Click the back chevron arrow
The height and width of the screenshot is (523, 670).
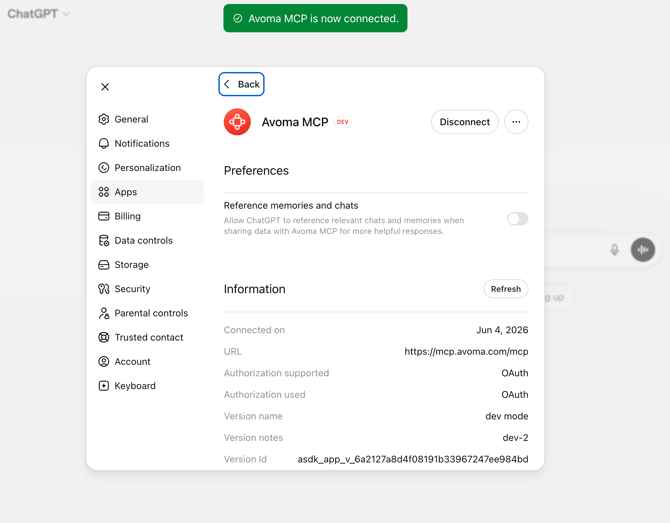pyautogui.click(x=227, y=84)
